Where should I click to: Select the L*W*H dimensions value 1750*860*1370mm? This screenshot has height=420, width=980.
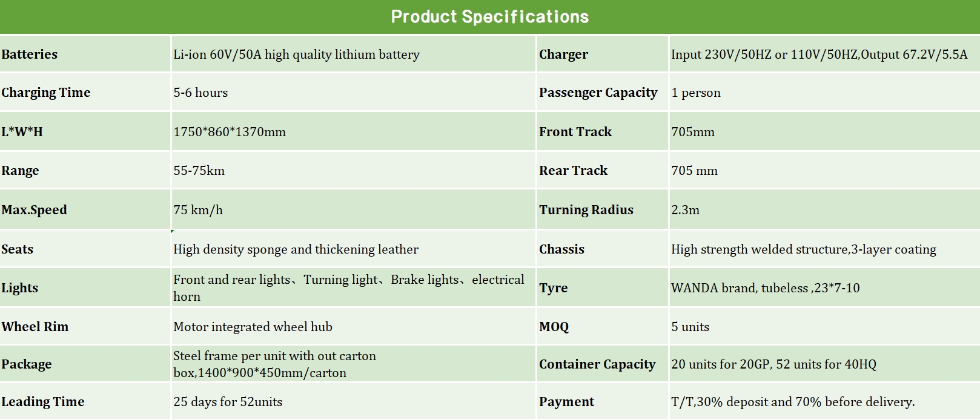[x=230, y=132]
